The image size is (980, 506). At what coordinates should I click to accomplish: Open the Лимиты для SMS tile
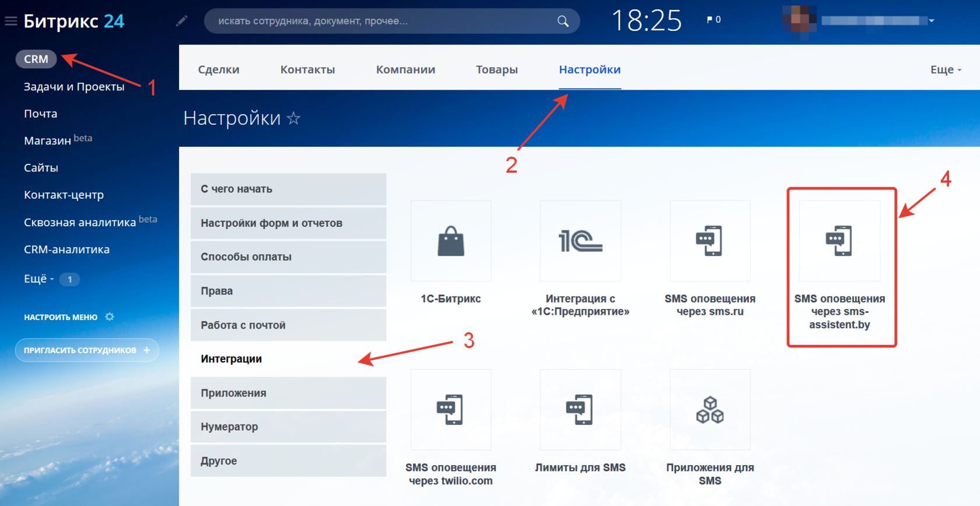(x=580, y=410)
